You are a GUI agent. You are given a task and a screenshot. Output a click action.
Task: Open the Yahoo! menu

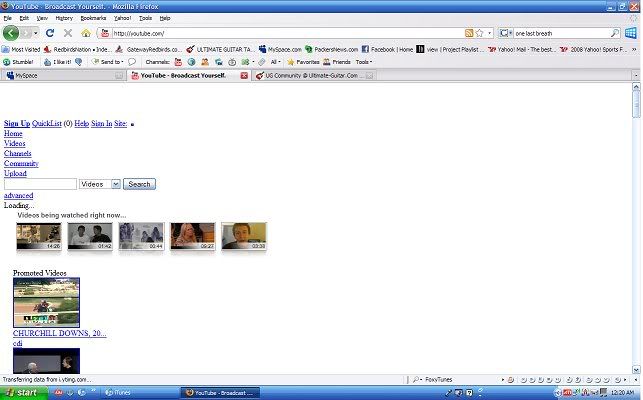pos(123,18)
